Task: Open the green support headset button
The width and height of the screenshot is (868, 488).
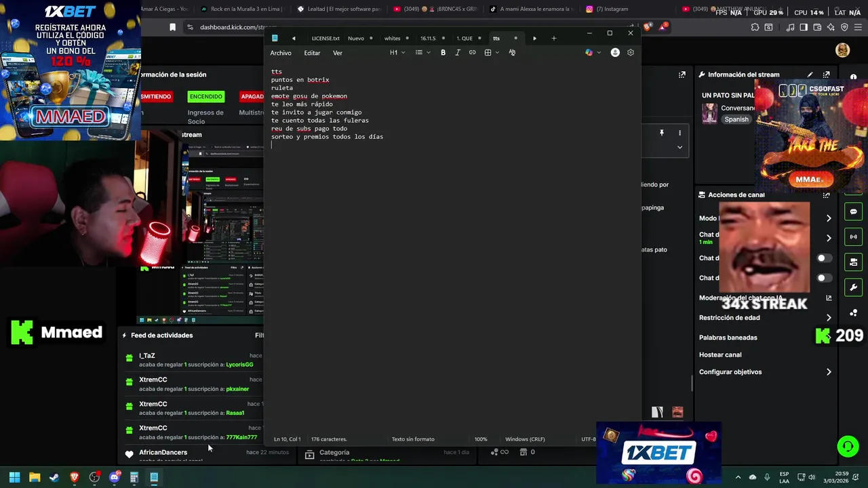Action: [848, 446]
